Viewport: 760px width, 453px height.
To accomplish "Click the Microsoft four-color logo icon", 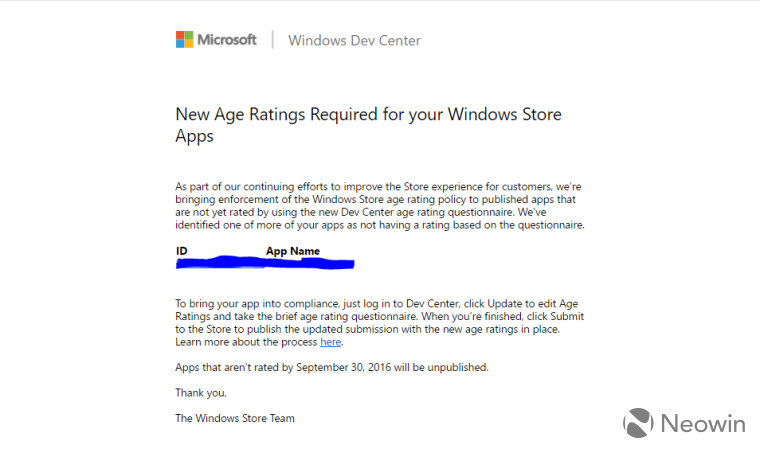I will click(x=184, y=40).
